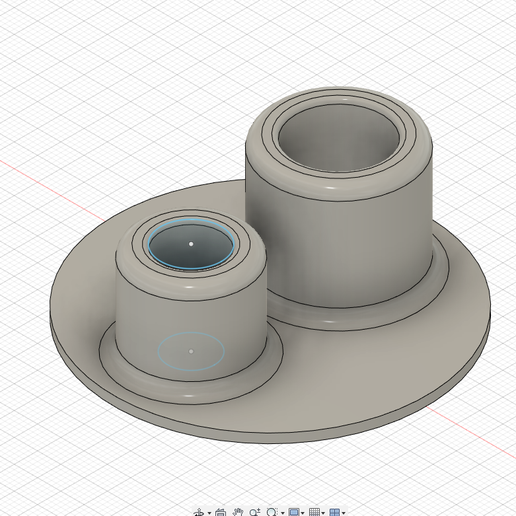Expand the Display Settings dropdown arrow
Screen dimensions: 516x516
coord(303,513)
